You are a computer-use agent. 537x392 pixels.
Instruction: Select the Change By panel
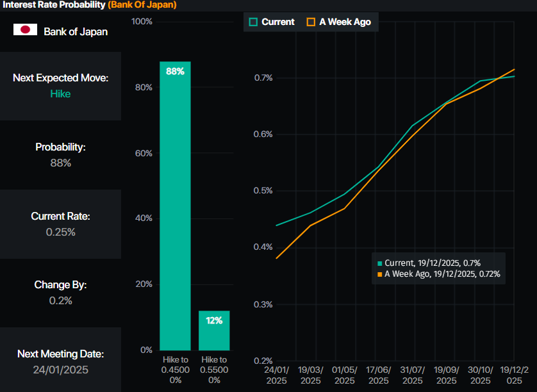click(60, 293)
